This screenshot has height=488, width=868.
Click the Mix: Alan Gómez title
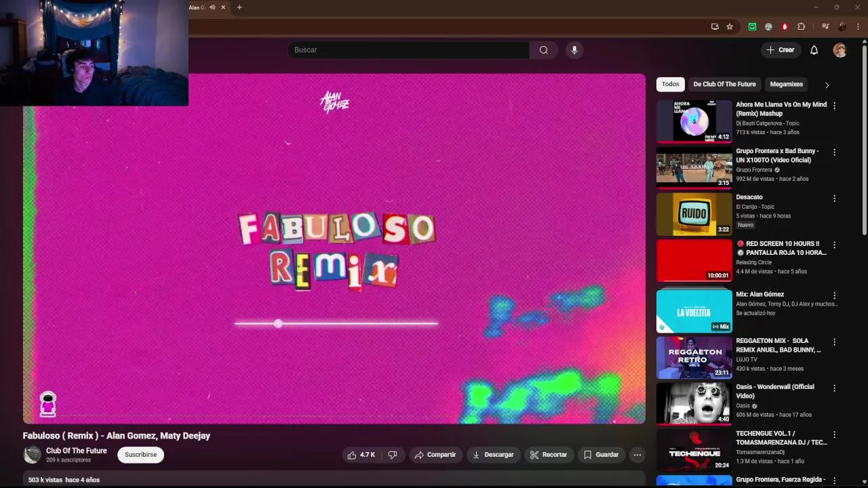click(759, 295)
